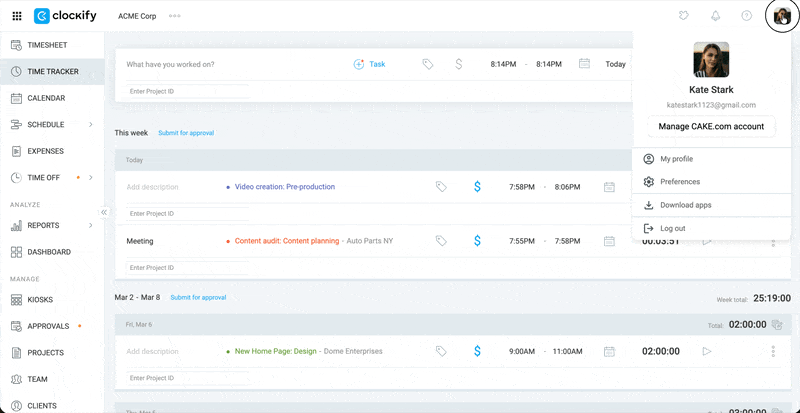The height and width of the screenshot is (413, 800).
Task: Toggle billable dollar sign on Meeting entry
Action: [x=477, y=241]
